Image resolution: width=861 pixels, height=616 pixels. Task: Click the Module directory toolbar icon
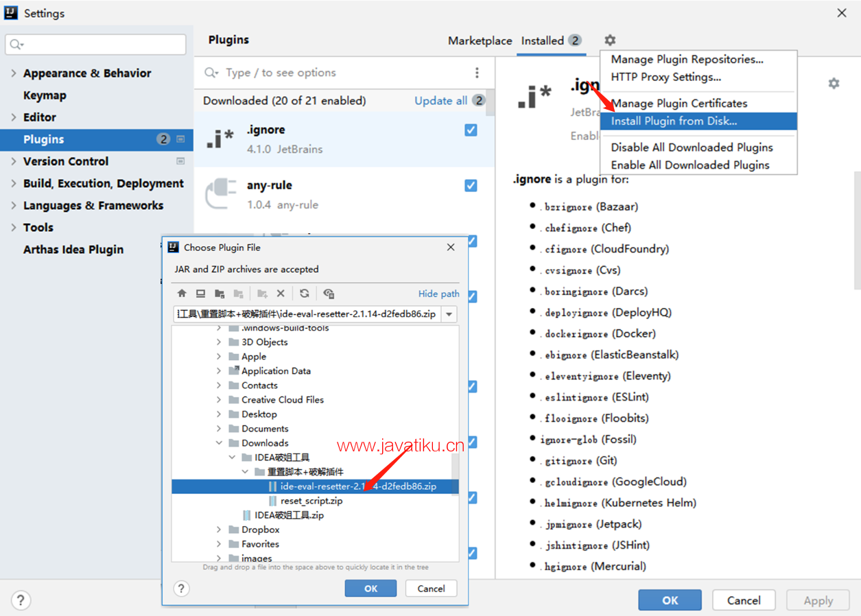pyautogui.click(x=238, y=294)
